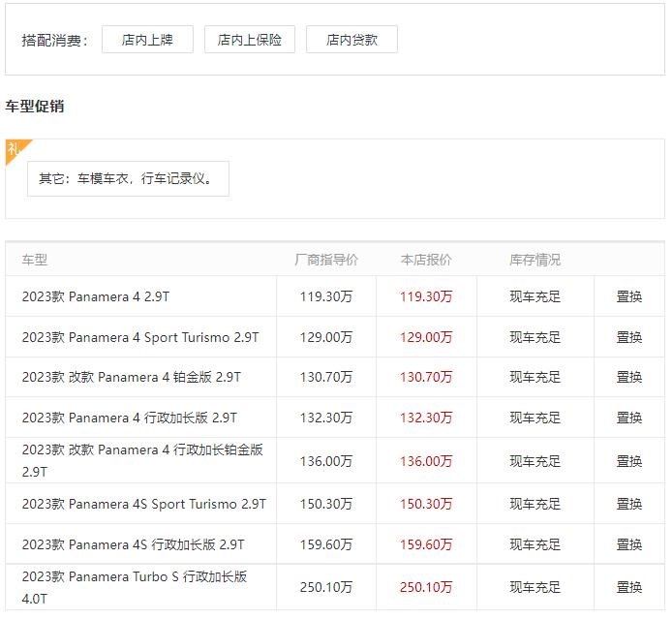Click 现车充足 in the Panamera 4 2.9T row
672x620 pixels.
coord(535,296)
